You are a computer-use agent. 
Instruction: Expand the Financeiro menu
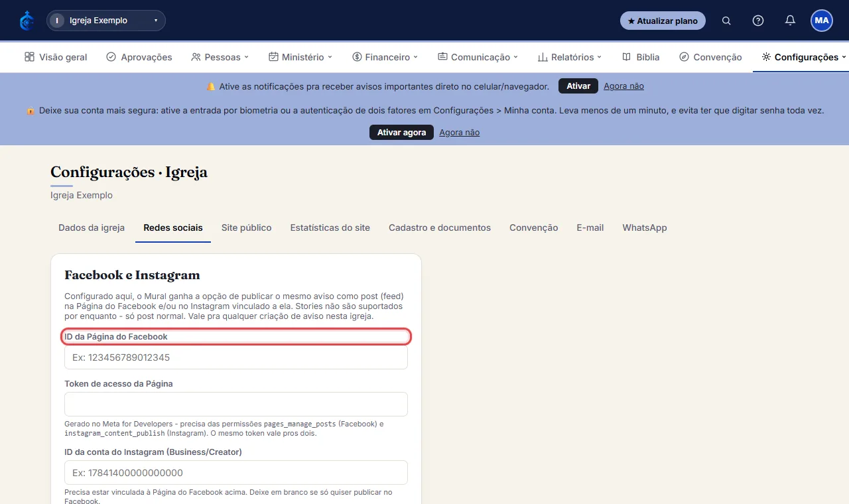385,57
